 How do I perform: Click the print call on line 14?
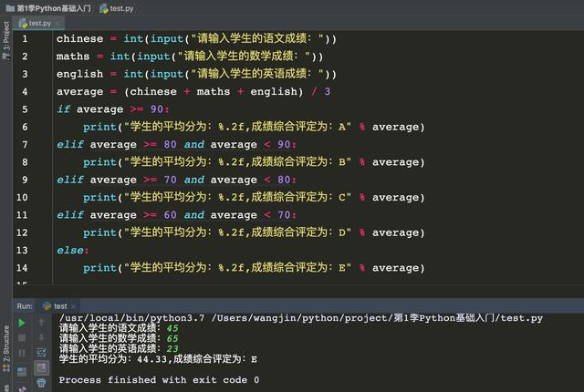[99, 268]
